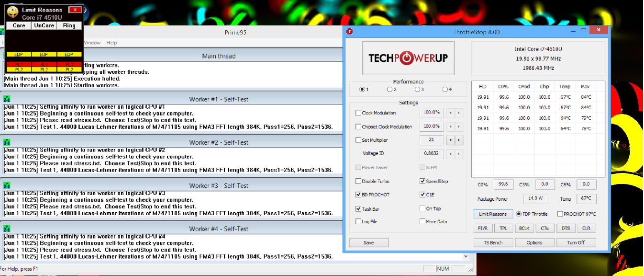The width and height of the screenshot is (644, 276).
Task: Click the Prime95 vertical scrollbar down arrow
Action: [466, 256]
